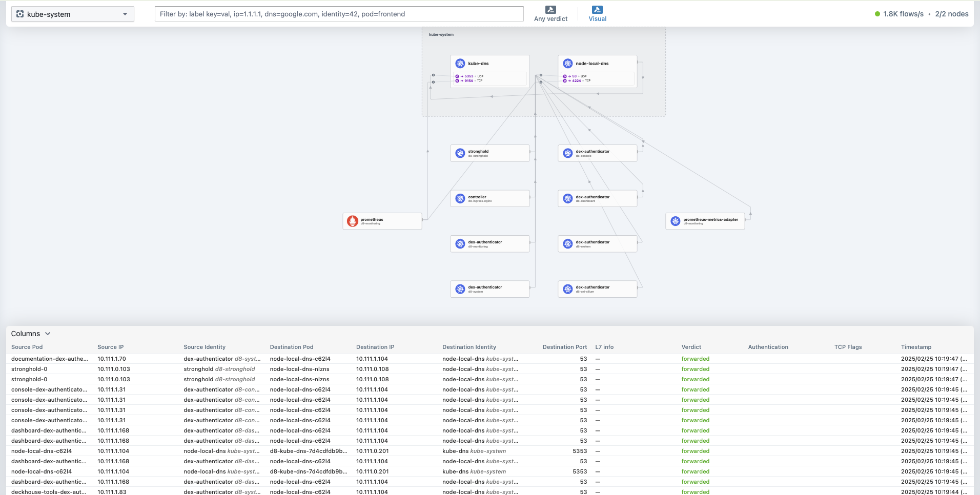Click the Prometheus flame icon
This screenshot has height=495, width=980.
pos(352,221)
